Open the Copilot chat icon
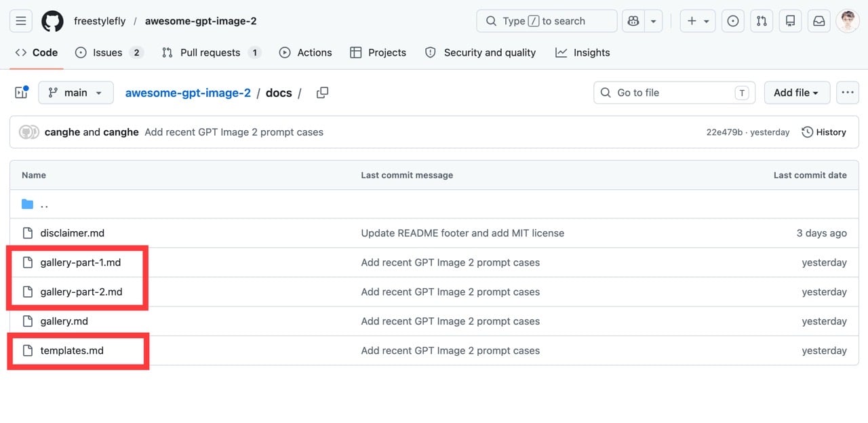The height and width of the screenshot is (423, 868). point(633,21)
